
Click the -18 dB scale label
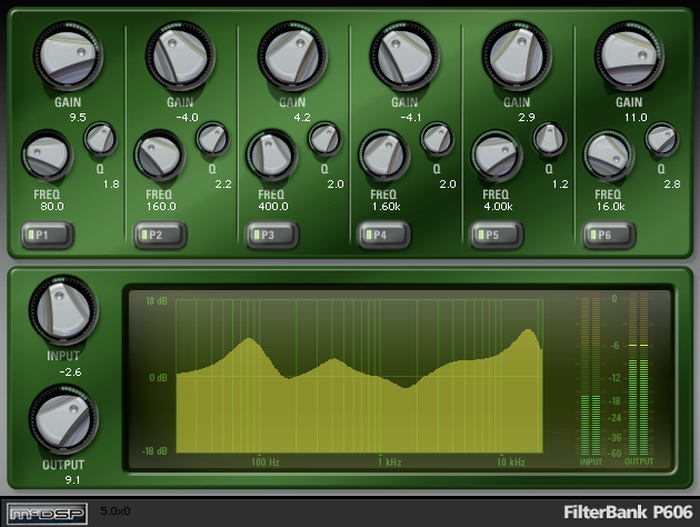(154, 451)
